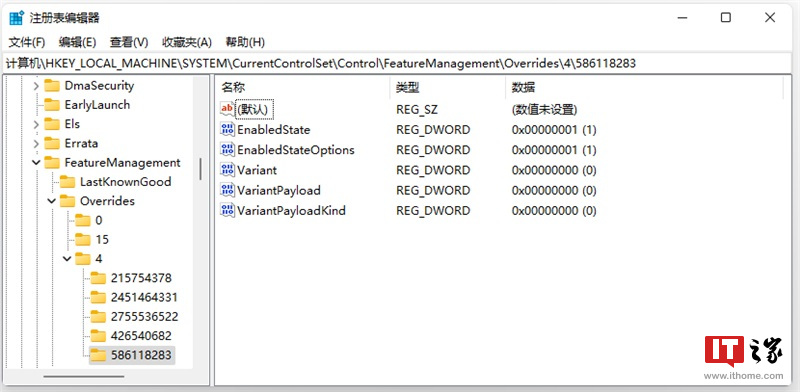Select the LastKnownGood folder icon
This screenshot has width=800, height=392.
[x=67, y=182]
